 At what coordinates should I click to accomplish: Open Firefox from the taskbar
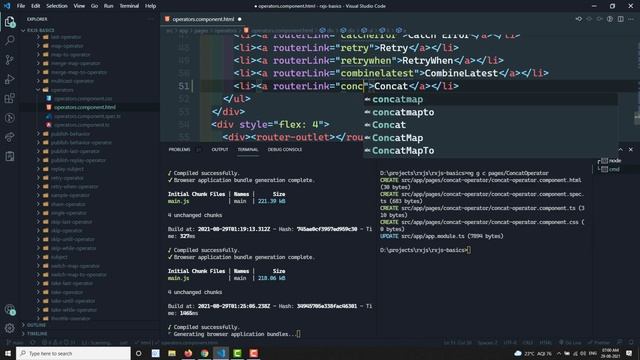(x=188, y=353)
